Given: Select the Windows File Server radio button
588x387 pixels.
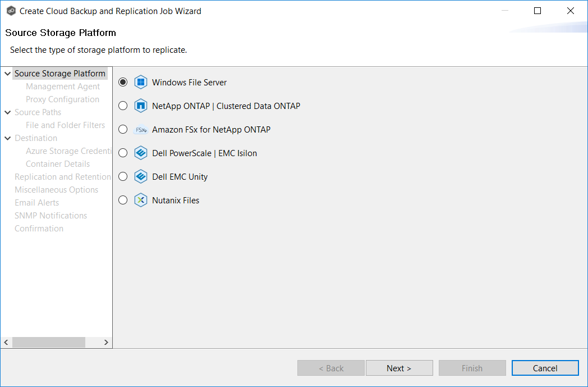Looking at the screenshot, I should [123, 82].
